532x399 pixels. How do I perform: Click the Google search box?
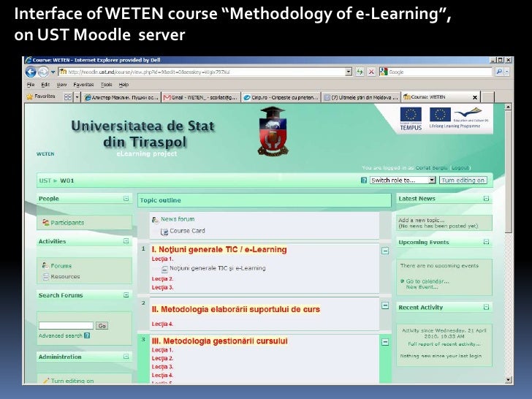(439, 72)
